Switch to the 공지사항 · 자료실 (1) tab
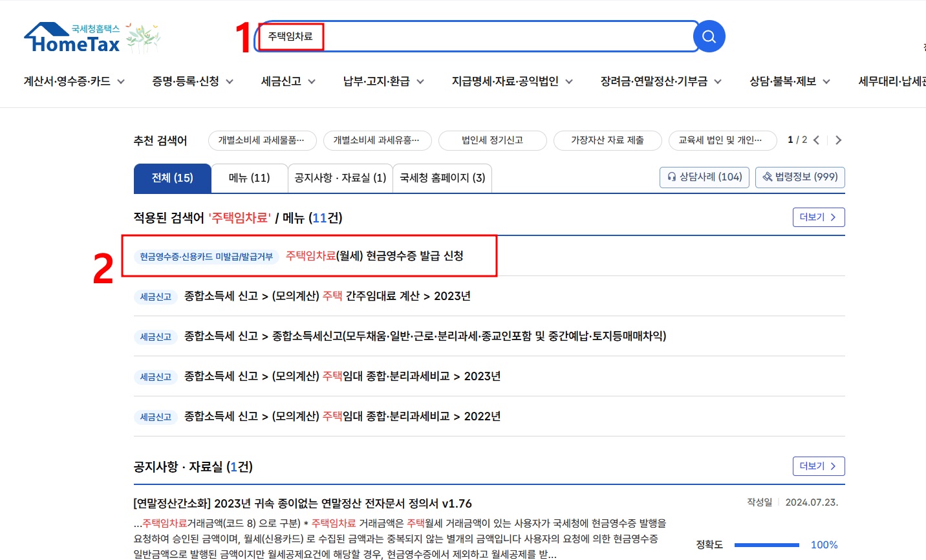 click(340, 178)
